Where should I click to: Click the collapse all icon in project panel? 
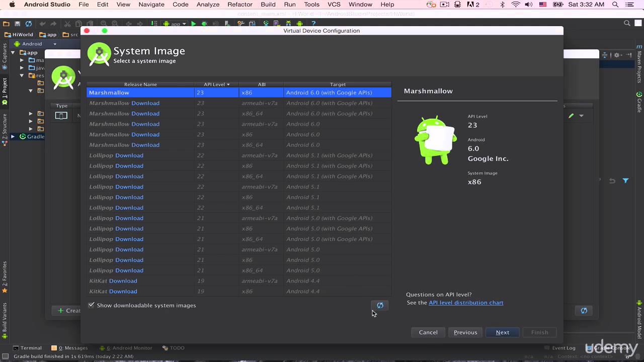point(606,55)
